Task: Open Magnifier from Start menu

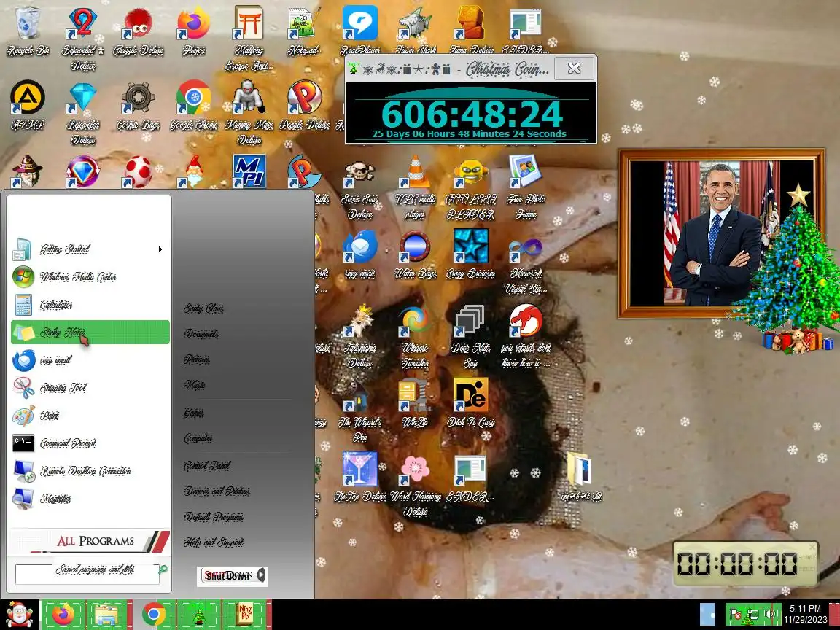Action: coord(90,499)
